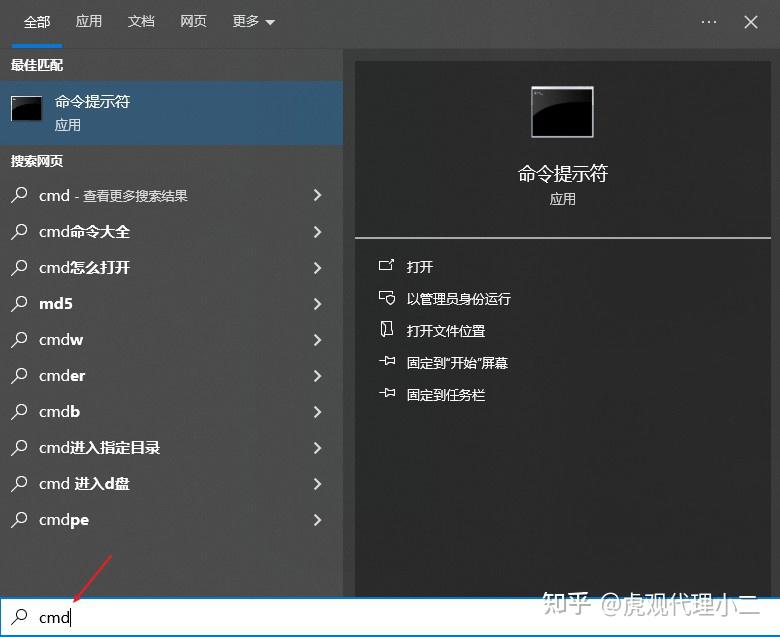This screenshot has width=780, height=637.
Task: Switch to the 网页 tab
Action: tap(193, 21)
